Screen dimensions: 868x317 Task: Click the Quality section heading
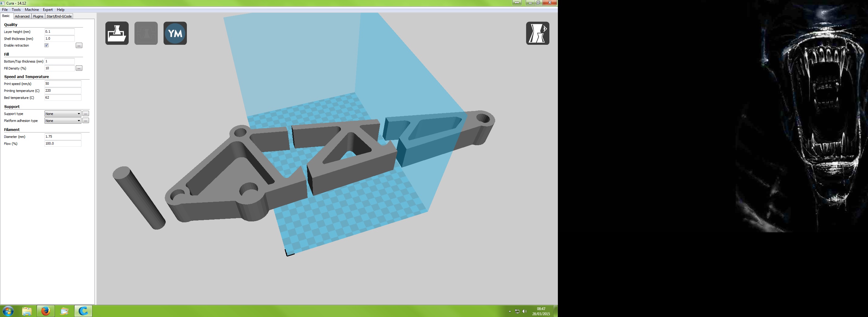click(x=11, y=25)
